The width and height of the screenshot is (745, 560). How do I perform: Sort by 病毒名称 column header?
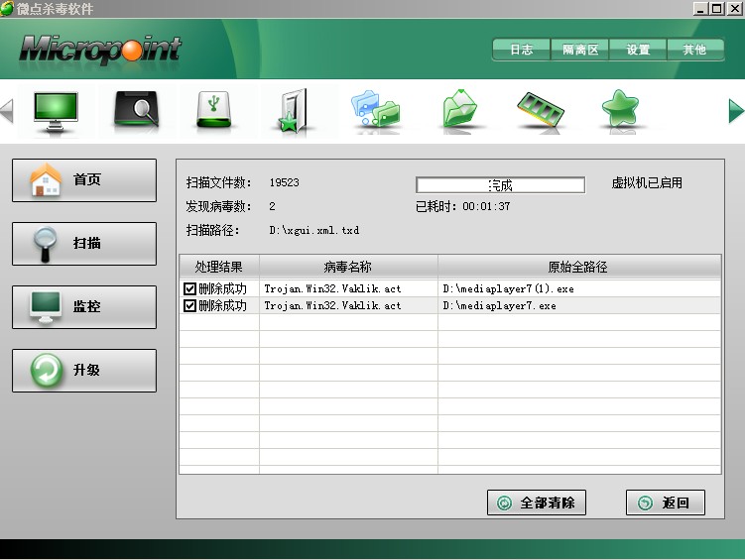pyautogui.click(x=348, y=267)
